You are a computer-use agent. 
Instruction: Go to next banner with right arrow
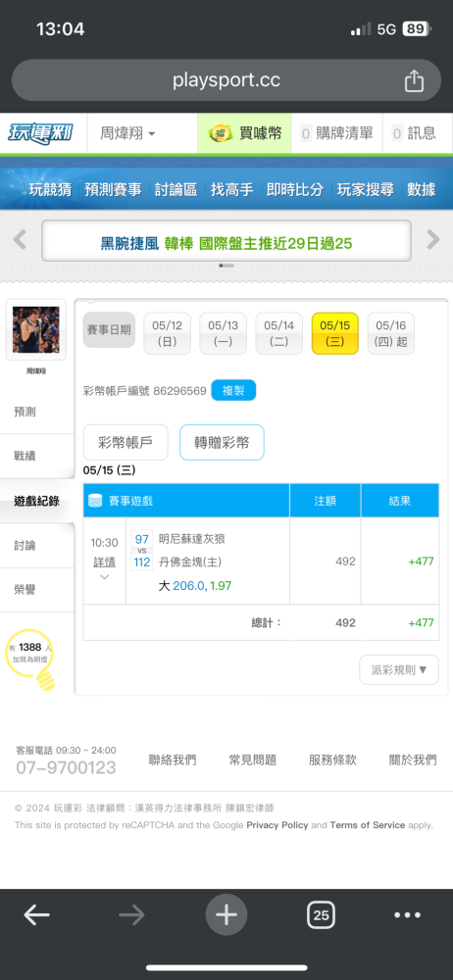point(433,239)
